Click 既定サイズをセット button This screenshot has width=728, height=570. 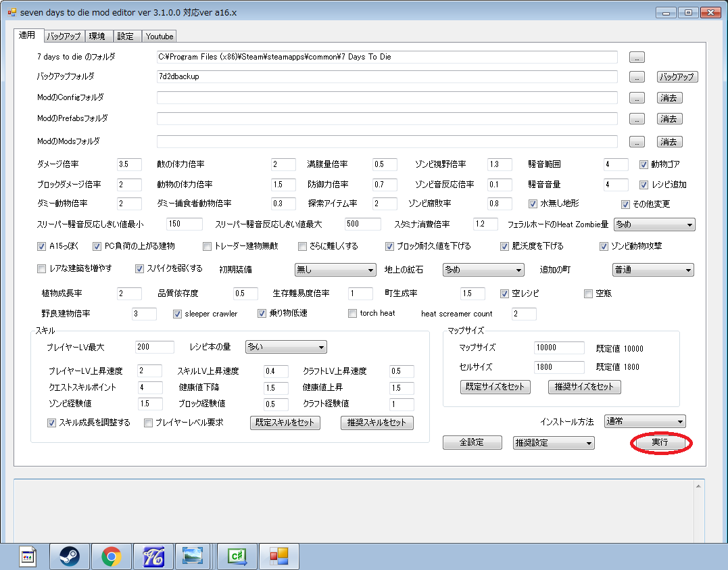tap(495, 387)
